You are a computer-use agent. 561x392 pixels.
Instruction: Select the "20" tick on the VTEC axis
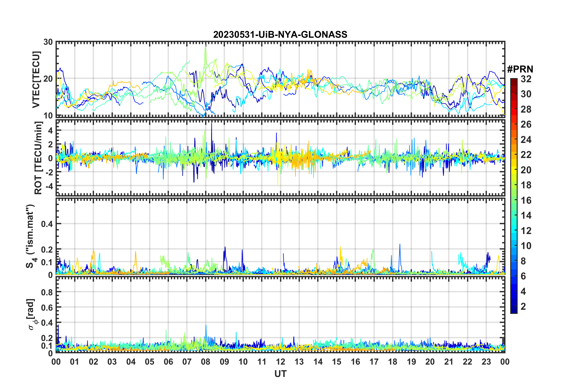tap(48, 79)
